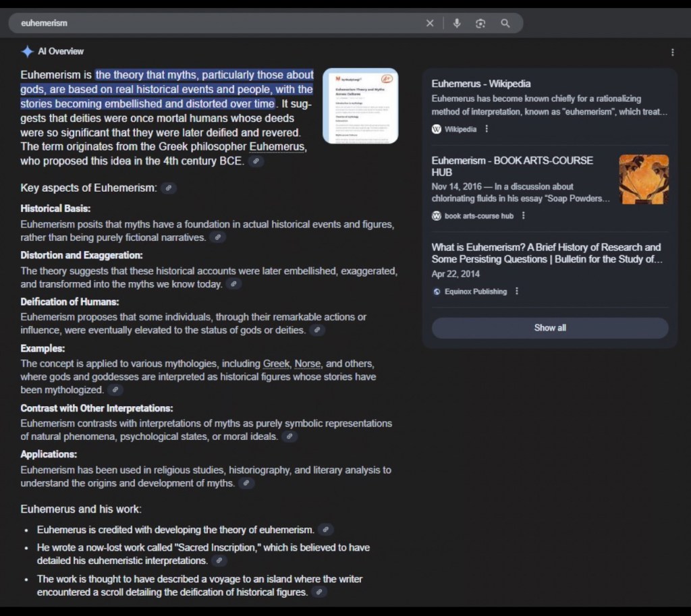Open the three-dot menu beside book arts-course hub
The image size is (691, 616).
coord(524,216)
